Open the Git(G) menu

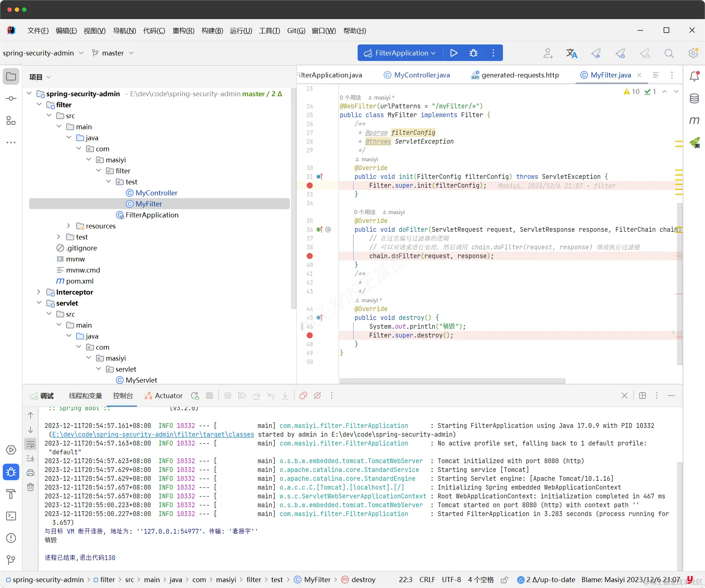point(296,30)
